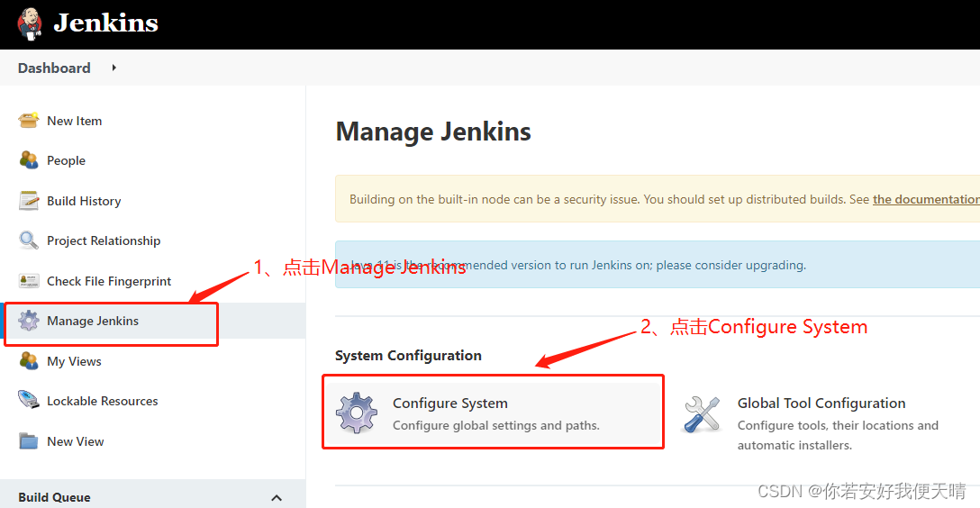Screen dimensions: 980x508
Task: Click the Build Queue header text
Action: (x=54, y=497)
